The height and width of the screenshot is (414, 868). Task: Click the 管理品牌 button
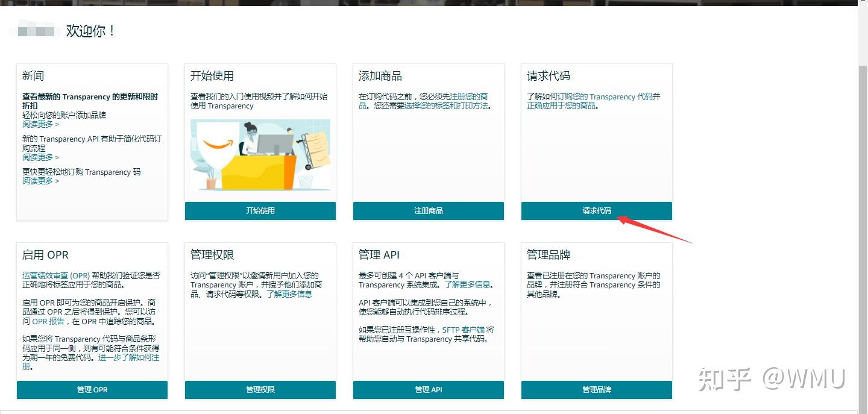[x=596, y=390]
